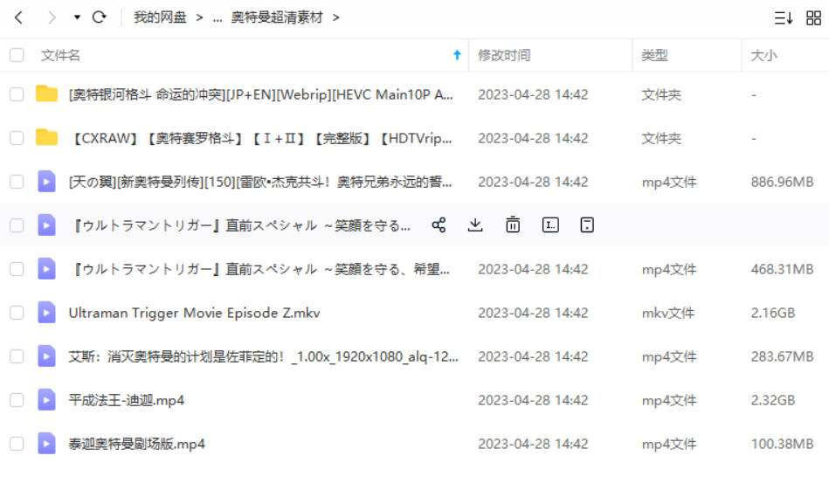Viewport: 829px width, 504px height.
Task: Select checkbox for Ultraman Trigger Movie file
Action: point(17,313)
